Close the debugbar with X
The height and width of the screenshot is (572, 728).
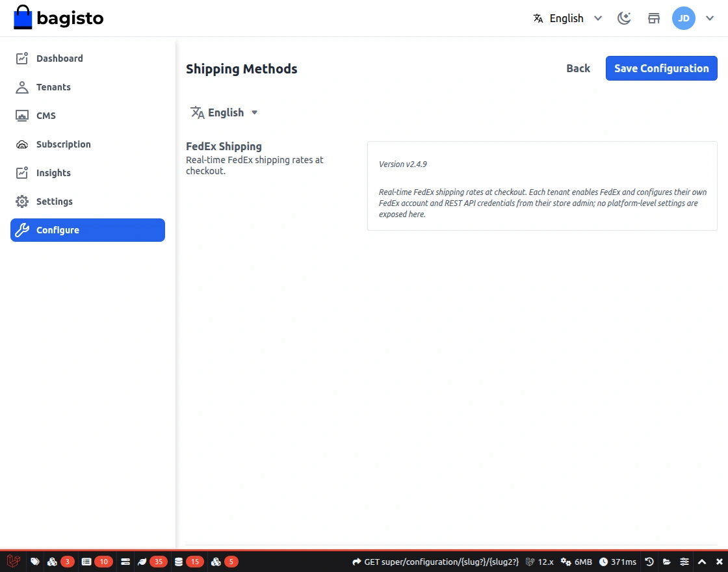719,562
